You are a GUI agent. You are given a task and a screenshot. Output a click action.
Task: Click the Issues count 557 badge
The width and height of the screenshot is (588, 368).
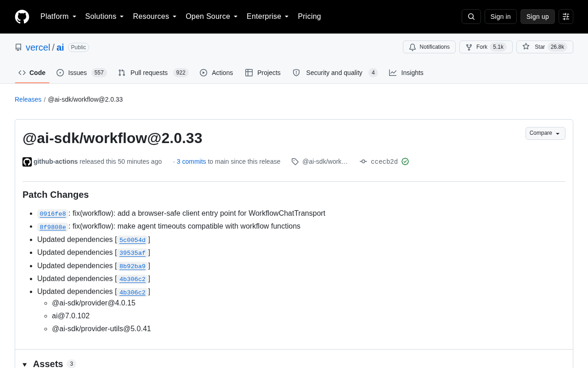click(99, 73)
